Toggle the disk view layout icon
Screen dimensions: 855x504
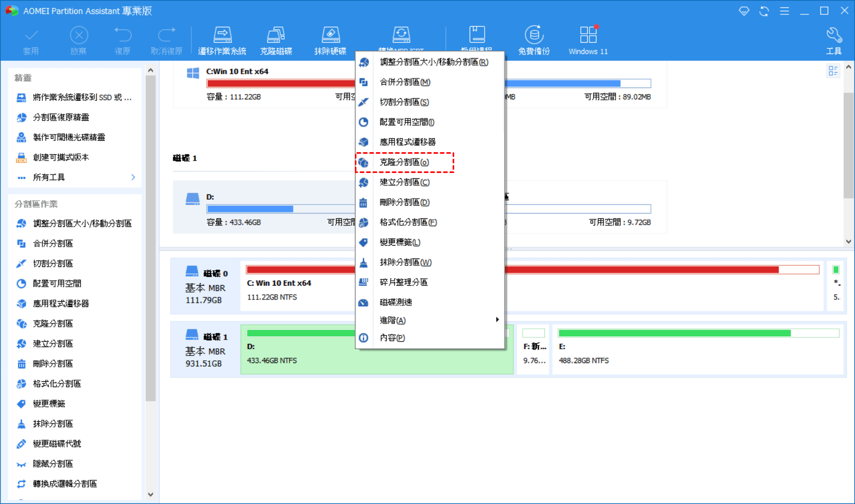pyautogui.click(x=833, y=71)
